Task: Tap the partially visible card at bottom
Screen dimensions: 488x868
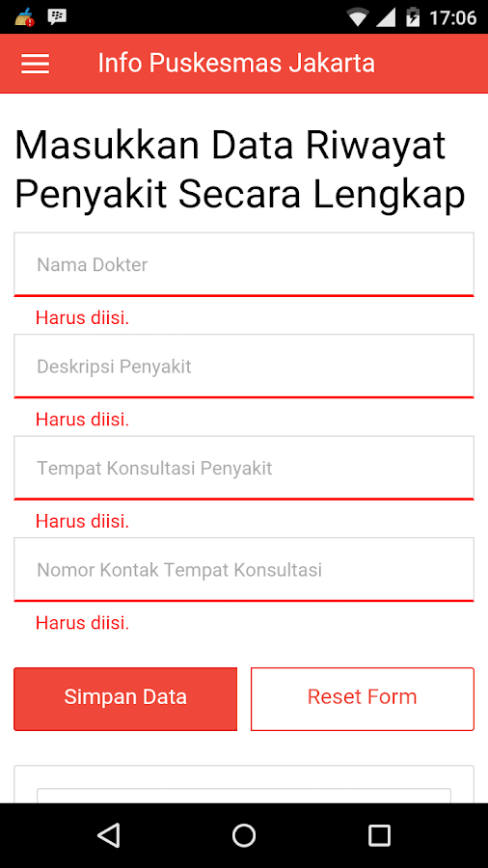Action: click(x=244, y=784)
